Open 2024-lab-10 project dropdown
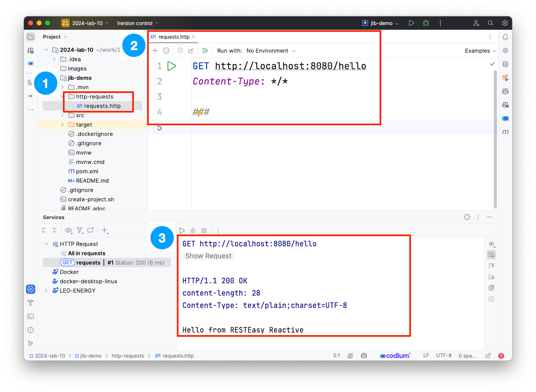536x392 pixels. [x=85, y=23]
